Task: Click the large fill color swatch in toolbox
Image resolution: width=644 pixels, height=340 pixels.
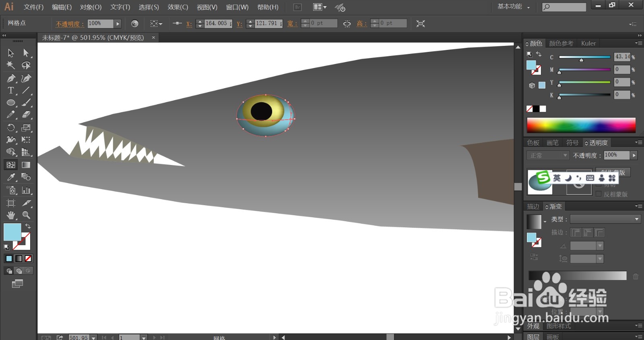Action: (x=12, y=232)
